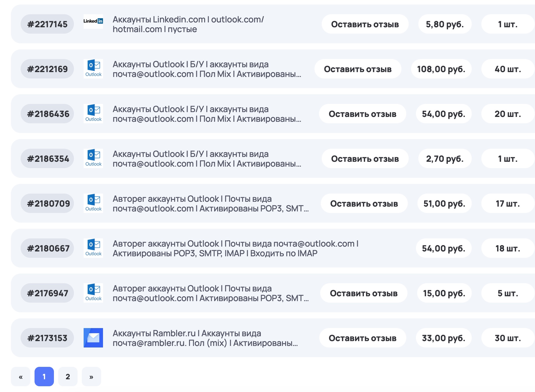
Task: Click the price 5,80 руб.
Action: [x=445, y=24]
